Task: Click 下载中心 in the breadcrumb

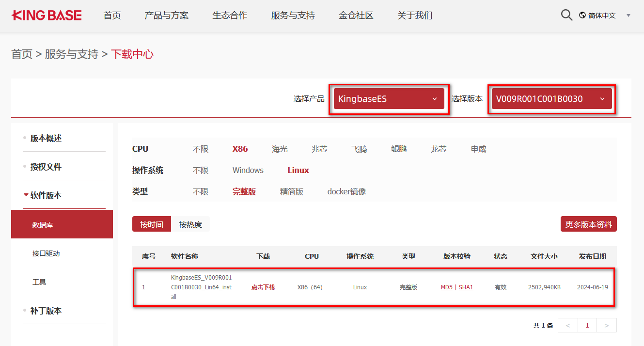Action: pyautogui.click(x=132, y=54)
